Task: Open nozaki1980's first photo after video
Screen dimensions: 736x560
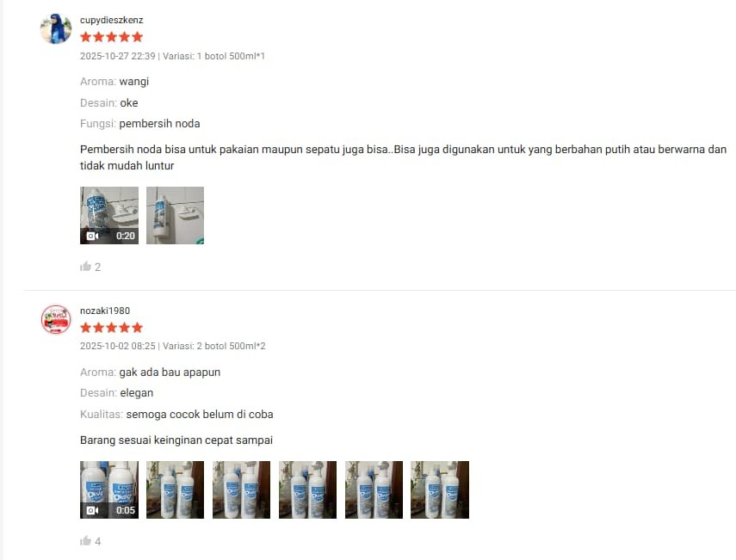Action: point(175,489)
